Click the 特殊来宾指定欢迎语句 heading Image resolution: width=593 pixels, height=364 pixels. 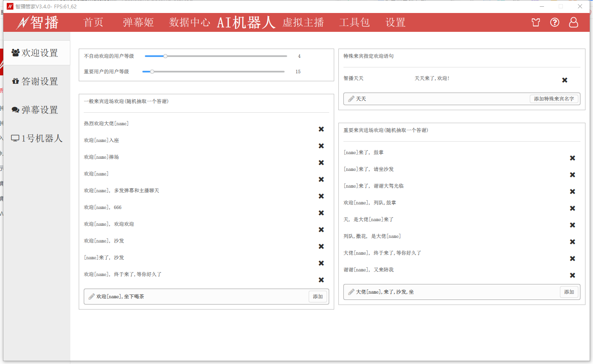coord(369,56)
